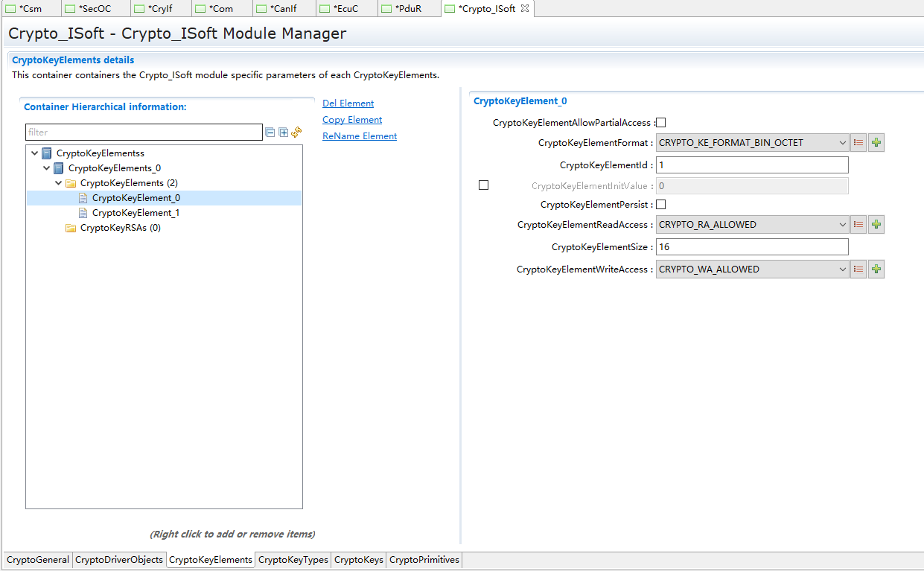
Task: Click the CryptoKeyElementSize input field
Action: pos(752,247)
